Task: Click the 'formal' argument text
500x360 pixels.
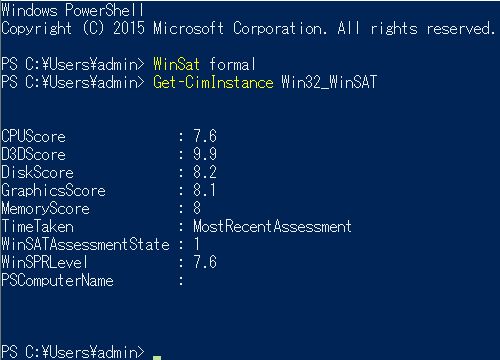Action: click(232, 64)
